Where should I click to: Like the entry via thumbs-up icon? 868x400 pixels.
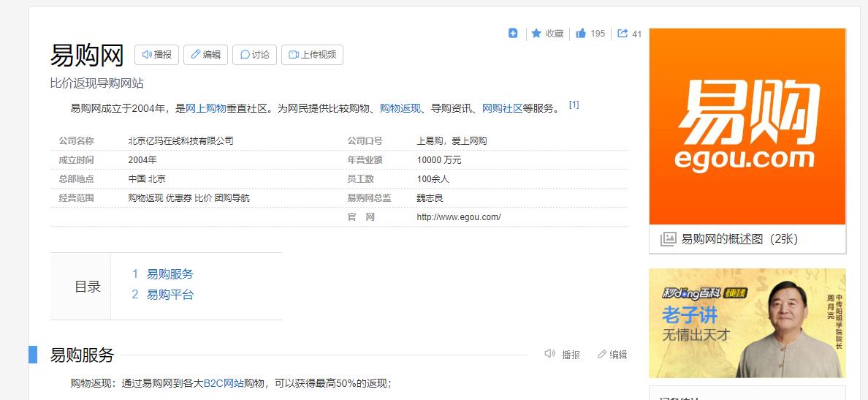tap(581, 33)
